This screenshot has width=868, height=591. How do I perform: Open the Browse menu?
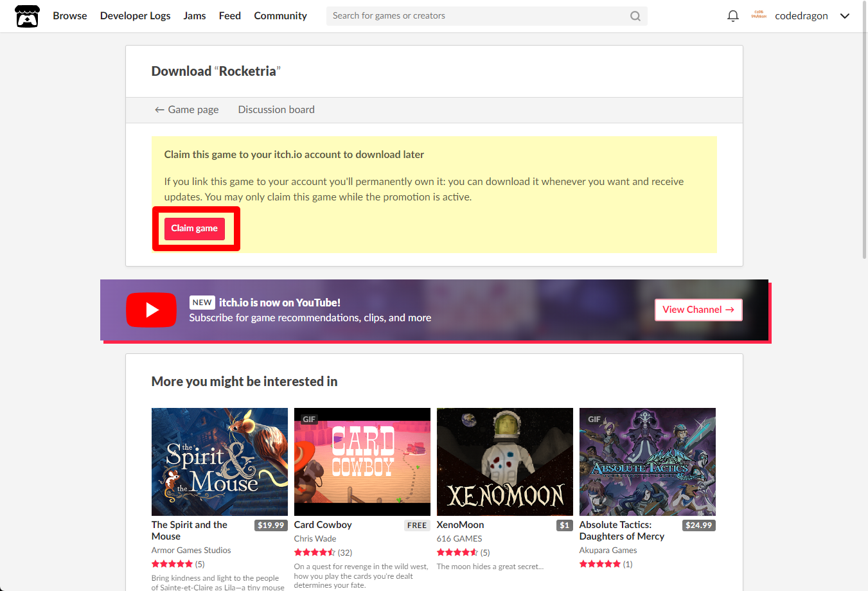(x=70, y=15)
